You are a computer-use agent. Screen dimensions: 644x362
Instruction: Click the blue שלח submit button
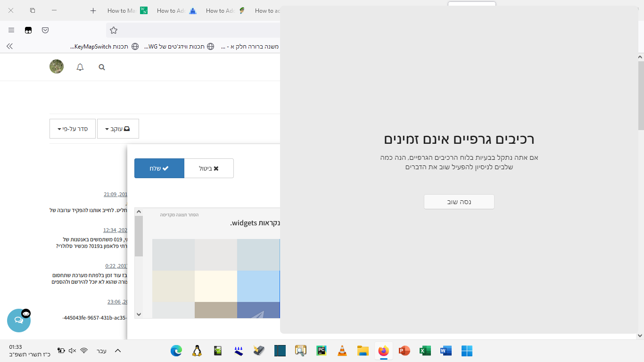[159, 168]
